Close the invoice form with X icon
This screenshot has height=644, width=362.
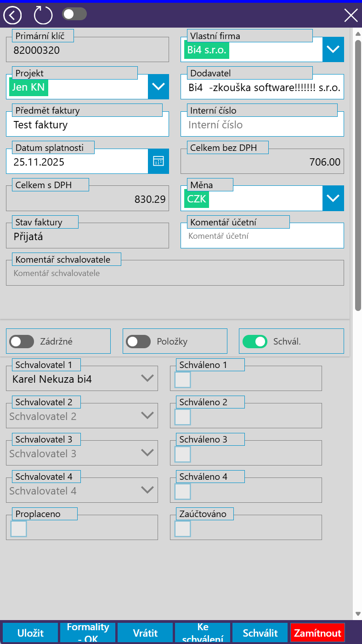[x=351, y=15]
